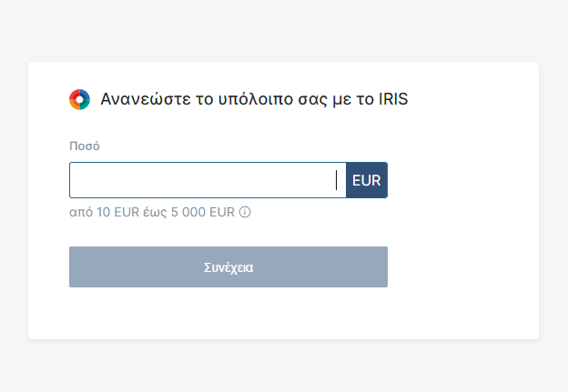Image resolution: width=568 pixels, height=392 pixels.
Task: Click empty white card area below Συνέχεια
Action: click(228, 314)
